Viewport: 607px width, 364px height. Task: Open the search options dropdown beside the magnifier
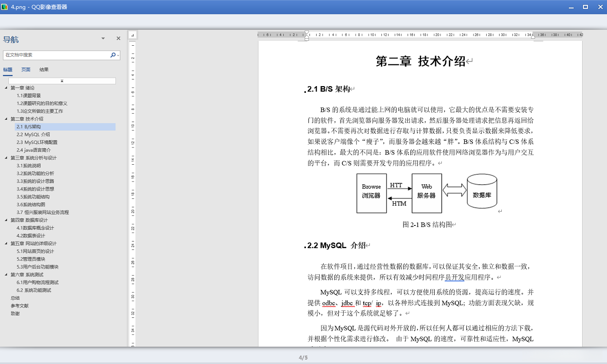tap(118, 55)
